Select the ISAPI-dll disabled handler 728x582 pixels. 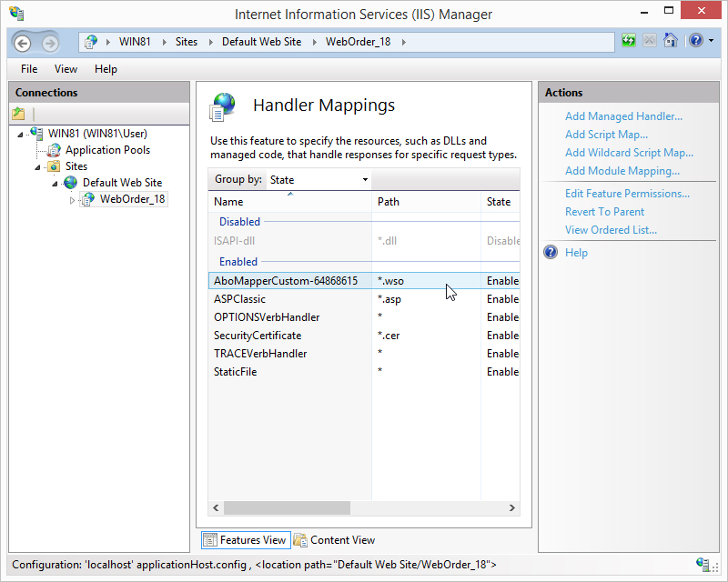(x=364, y=241)
